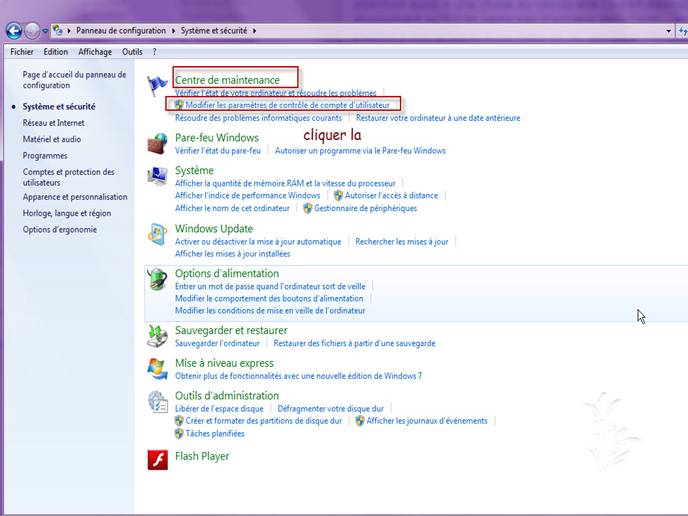Screen dimensions: 688x516
Task: Click the Pare-feu Windows brick wall icon
Action: tap(158, 143)
